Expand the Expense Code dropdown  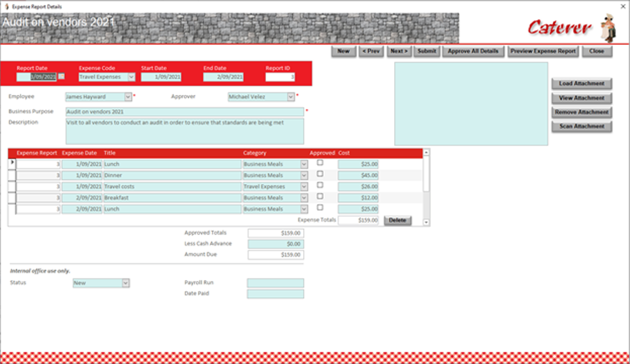(x=132, y=77)
